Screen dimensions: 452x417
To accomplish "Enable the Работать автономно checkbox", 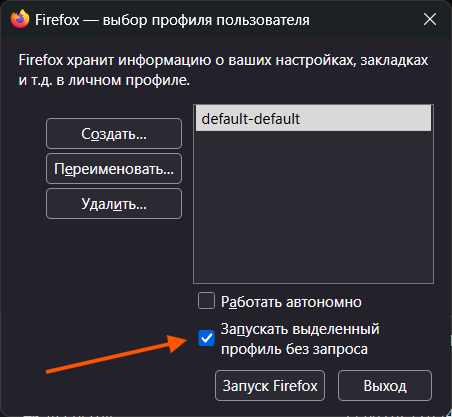I will tap(206, 301).
